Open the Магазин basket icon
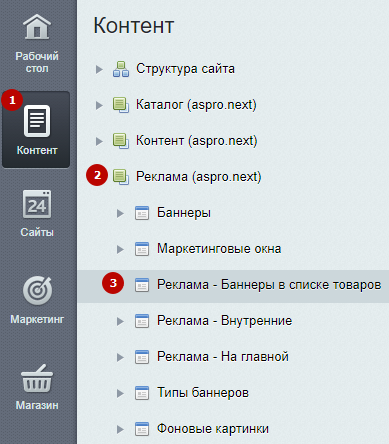 pyautogui.click(x=37, y=378)
